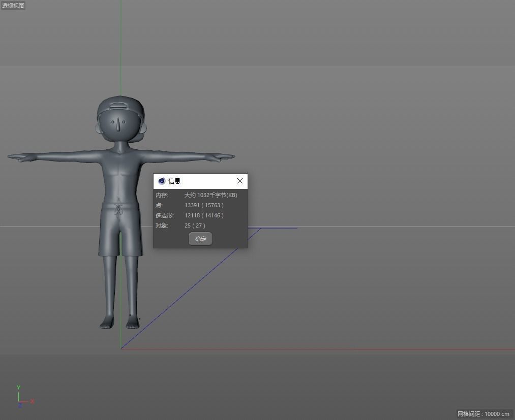The width and height of the screenshot is (515, 420).
Task: Open the 透视视图 viewport label menu
Action: (13, 6)
